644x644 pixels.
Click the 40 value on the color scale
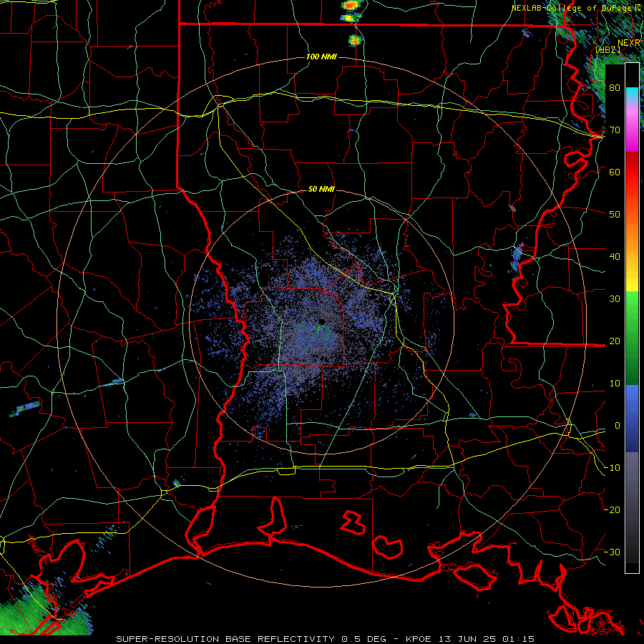click(615, 257)
